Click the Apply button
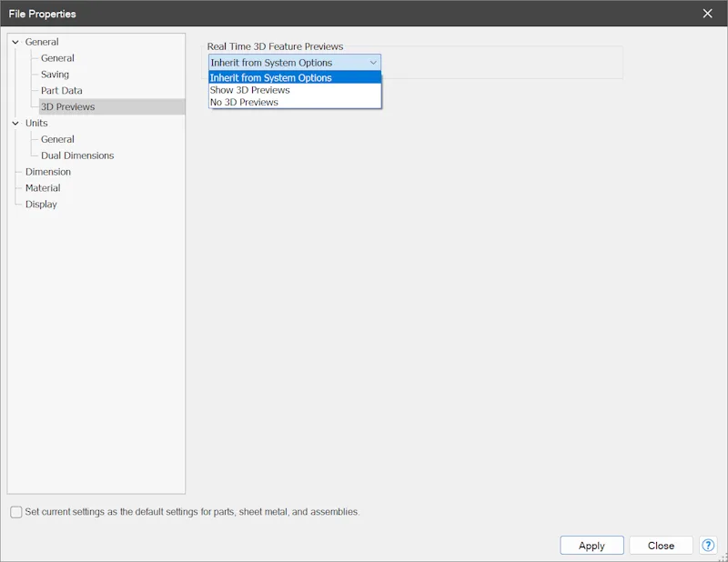 pos(592,546)
